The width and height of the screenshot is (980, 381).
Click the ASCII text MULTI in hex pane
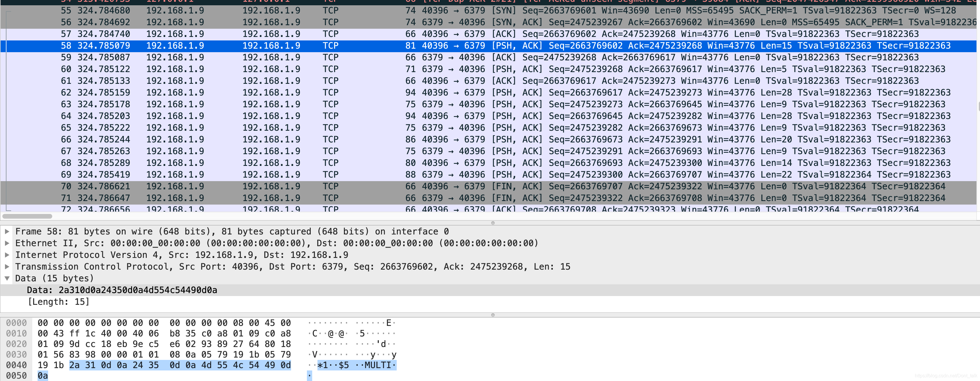(x=378, y=365)
